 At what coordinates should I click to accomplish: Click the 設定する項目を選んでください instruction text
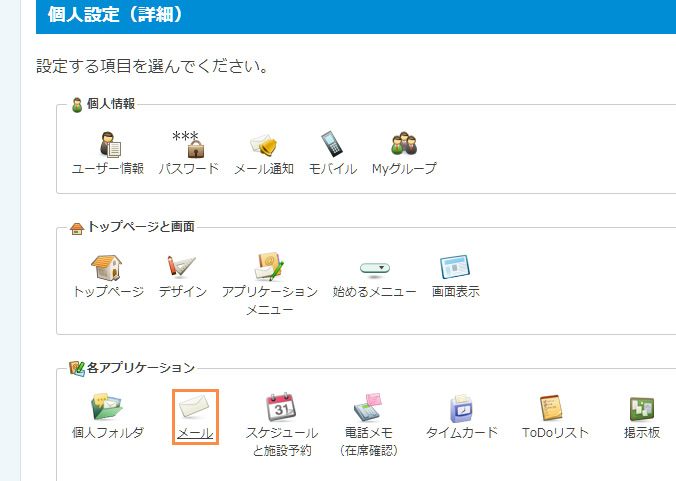click(x=153, y=67)
